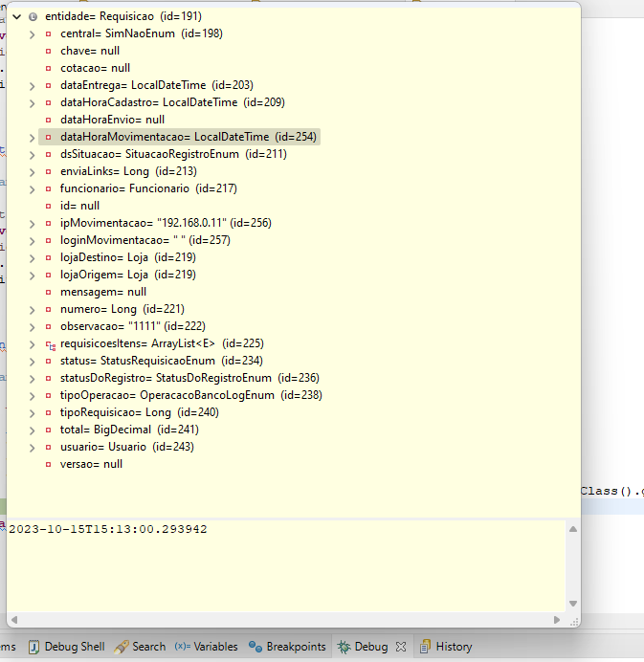Screen dimensions: 644x662
Task: Select the ipMovimentacao "192.168.0.11" row text
Action: point(166,223)
